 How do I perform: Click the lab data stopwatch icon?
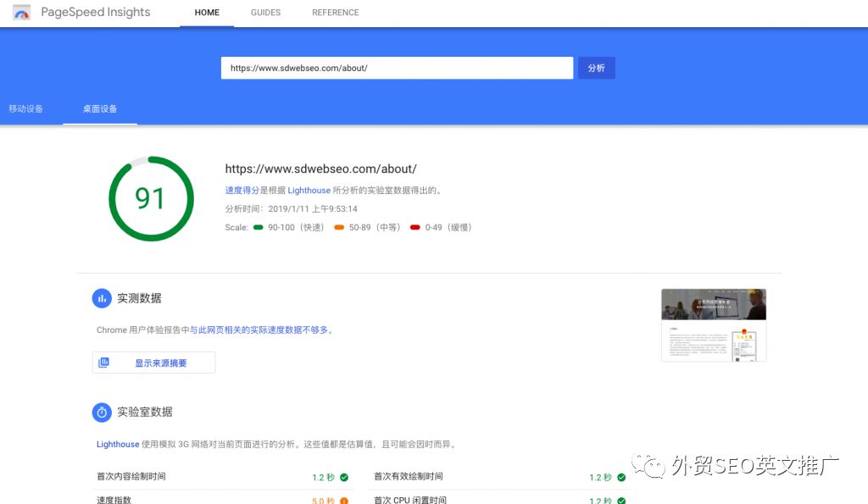pos(102,412)
